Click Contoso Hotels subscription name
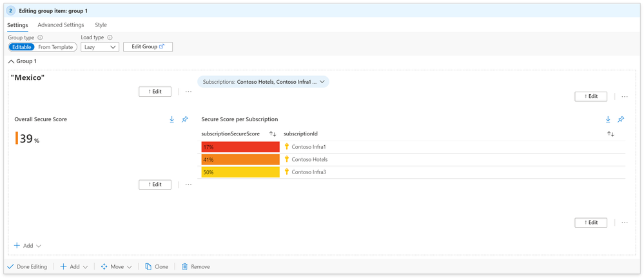 pos(309,159)
